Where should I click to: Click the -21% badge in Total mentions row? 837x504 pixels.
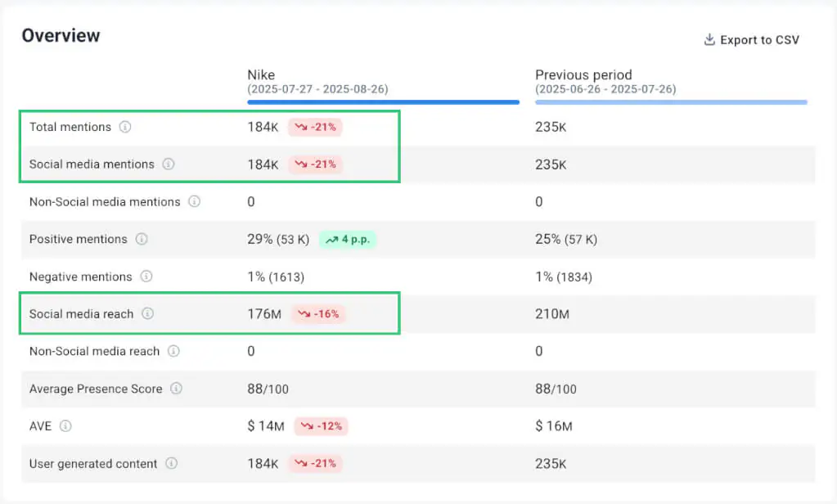click(x=315, y=127)
